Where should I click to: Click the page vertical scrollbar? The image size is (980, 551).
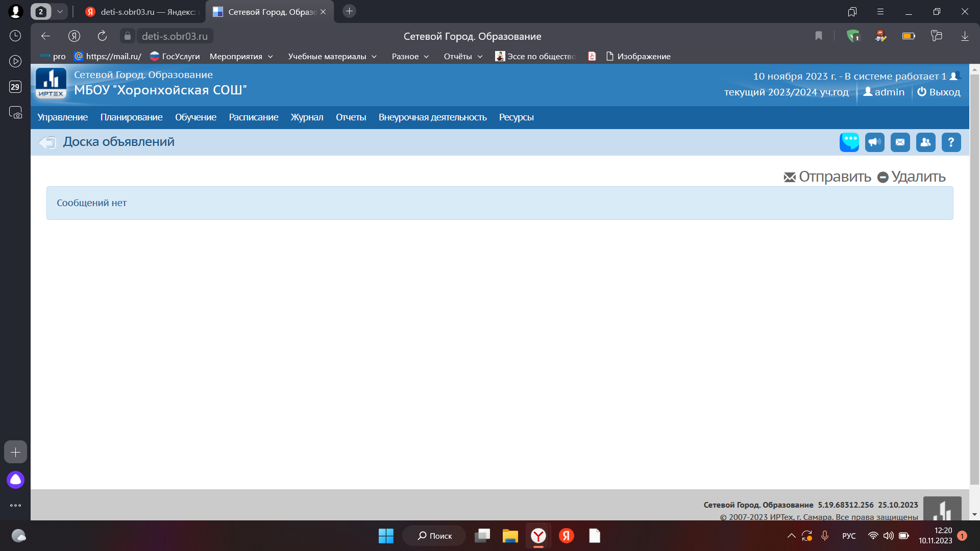[974, 279]
